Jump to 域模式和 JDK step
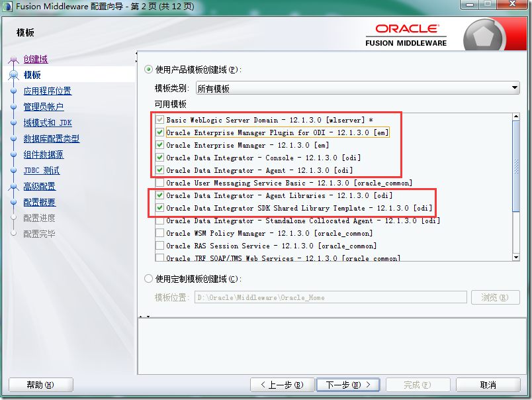532x400 pixels. click(48, 123)
